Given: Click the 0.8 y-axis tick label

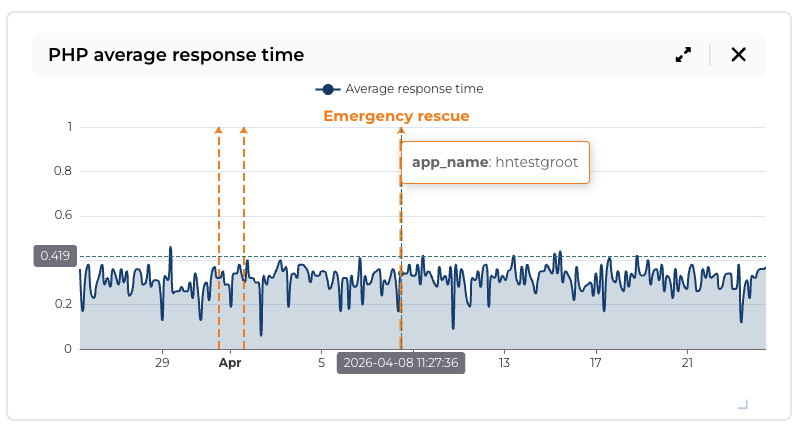Looking at the screenshot, I should (x=63, y=171).
